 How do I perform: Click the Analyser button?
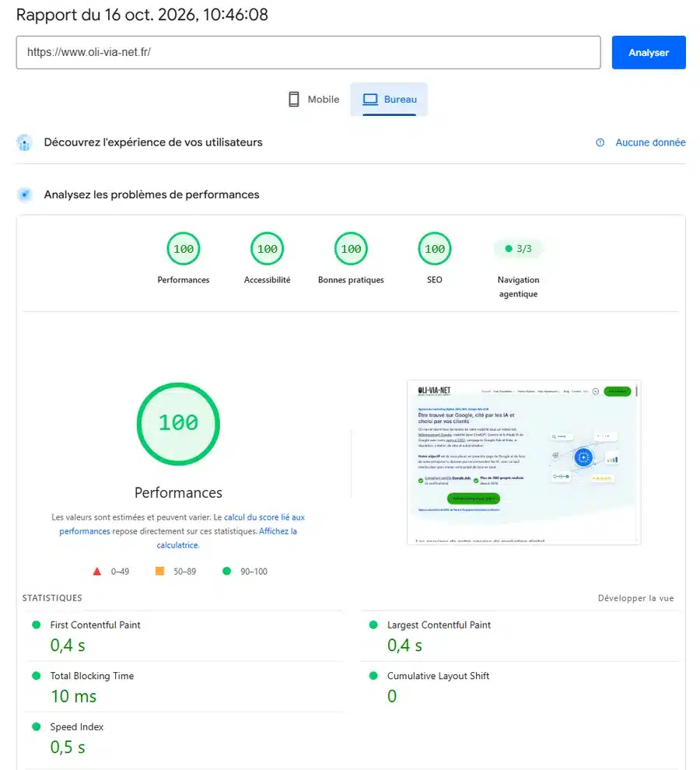(649, 53)
